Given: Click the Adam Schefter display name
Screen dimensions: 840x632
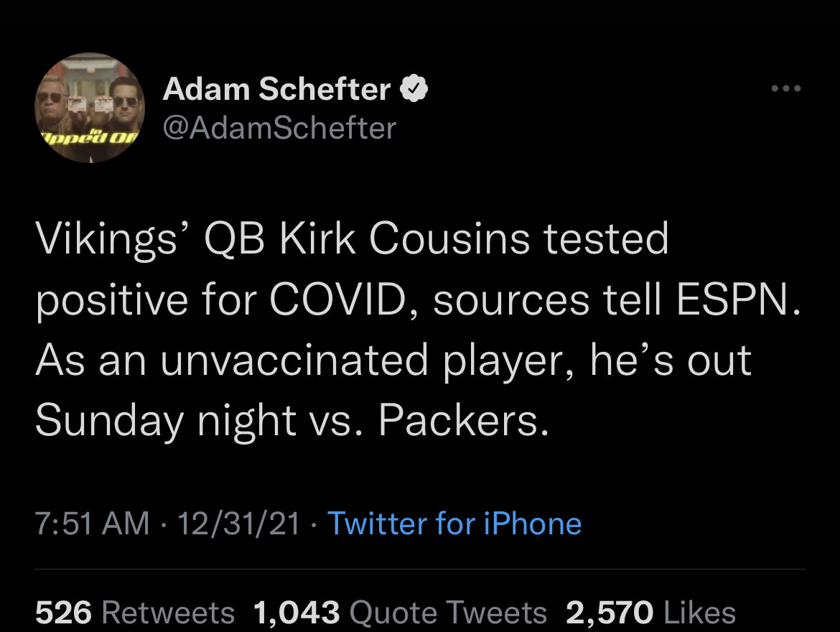Looking at the screenshot, I should coord(277,88).
